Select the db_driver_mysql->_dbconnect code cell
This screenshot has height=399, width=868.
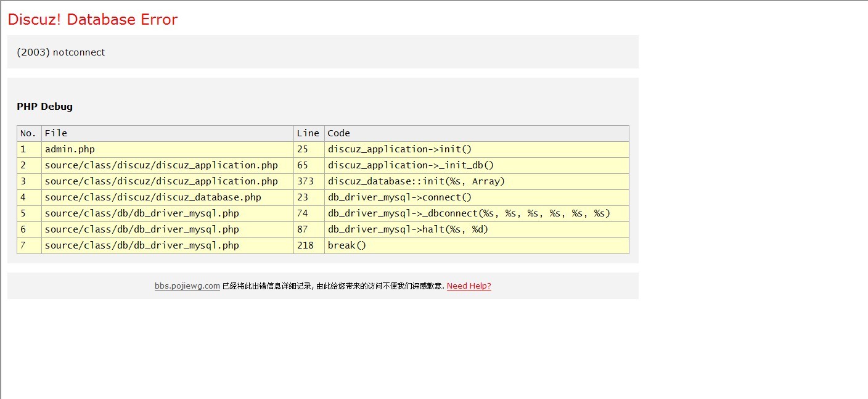469,213
